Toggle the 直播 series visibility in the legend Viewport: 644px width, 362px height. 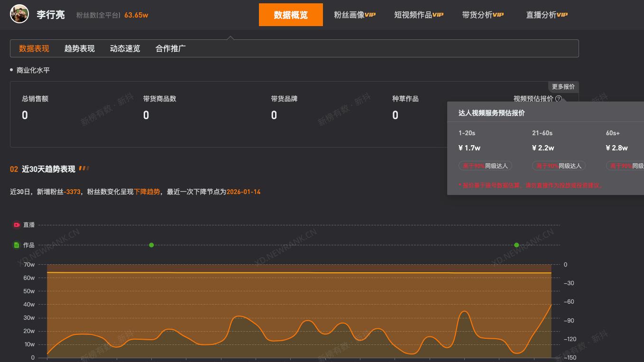[x=24, y=225]
